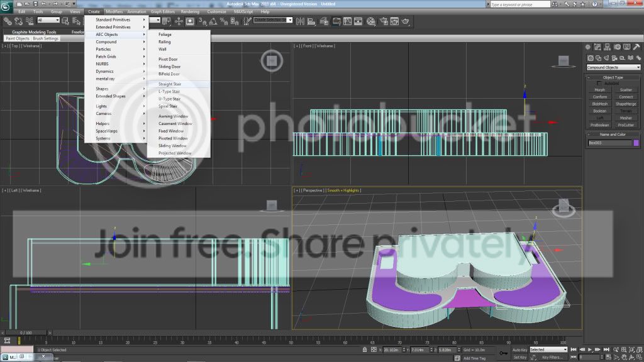Open the Key Filters dialog button
This screenshot has height=362, width=644.
pos(552,358)
